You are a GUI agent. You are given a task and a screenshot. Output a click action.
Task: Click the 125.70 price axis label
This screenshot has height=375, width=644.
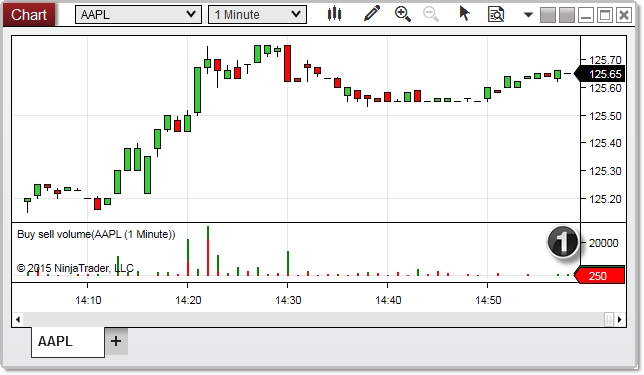[x=605, y=60]
